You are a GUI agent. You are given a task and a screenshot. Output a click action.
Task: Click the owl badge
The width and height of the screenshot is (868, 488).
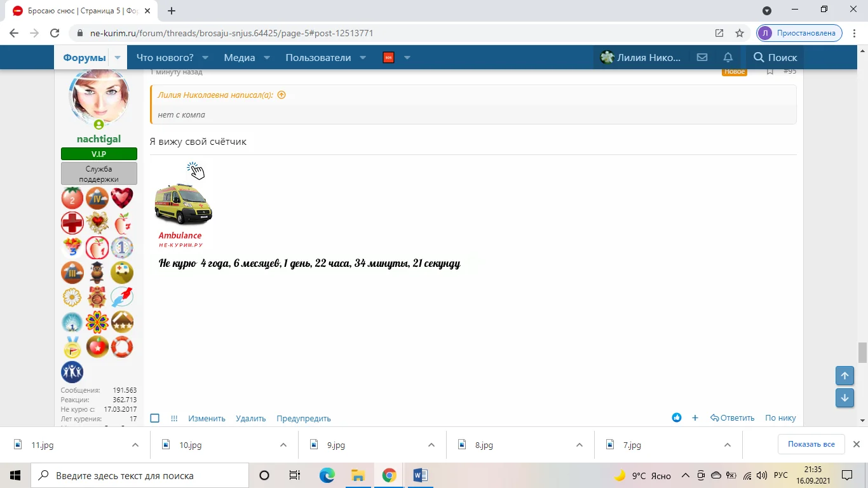[x=97, y=273]
